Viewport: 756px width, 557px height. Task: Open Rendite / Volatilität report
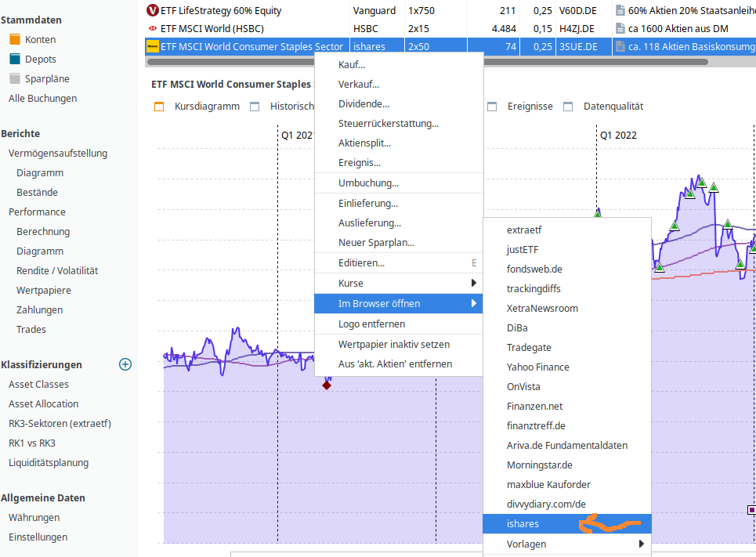(x=57, y=271)
